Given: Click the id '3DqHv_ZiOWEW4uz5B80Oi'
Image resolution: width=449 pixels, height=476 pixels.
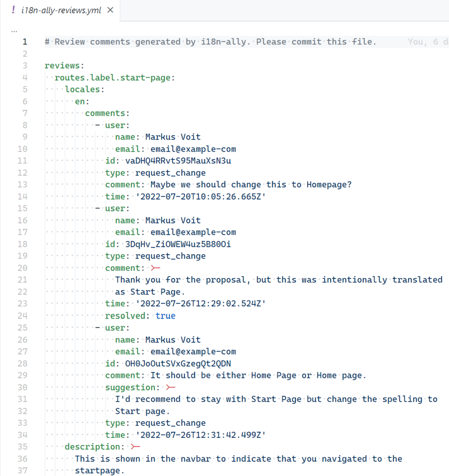Looking at the screenshot, I should coord(178,244).
